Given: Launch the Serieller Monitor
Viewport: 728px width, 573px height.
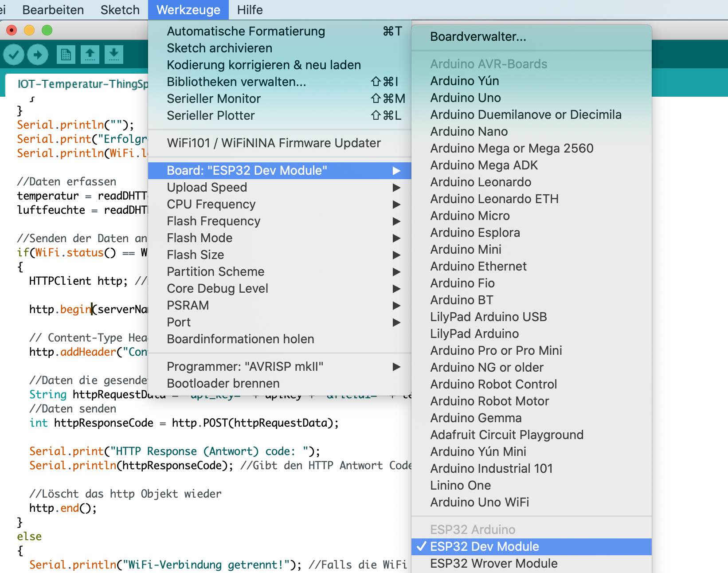Looking at the screenshot, I should [x=213, y=98].
